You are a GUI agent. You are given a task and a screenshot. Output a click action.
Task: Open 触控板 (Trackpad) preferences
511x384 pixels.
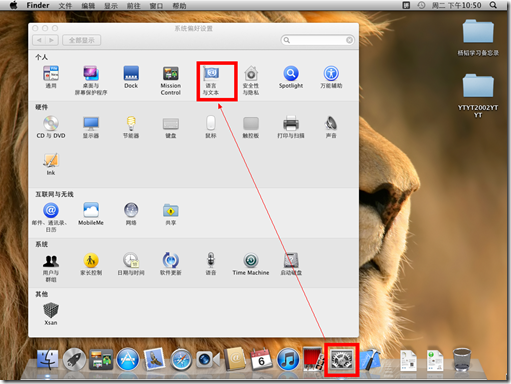pos(251,127)
